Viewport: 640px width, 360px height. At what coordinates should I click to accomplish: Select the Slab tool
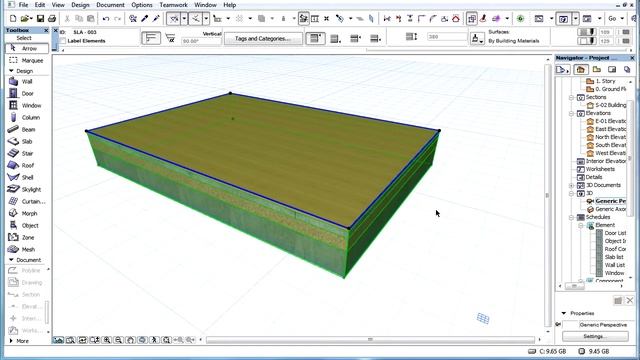click(27, 141)
